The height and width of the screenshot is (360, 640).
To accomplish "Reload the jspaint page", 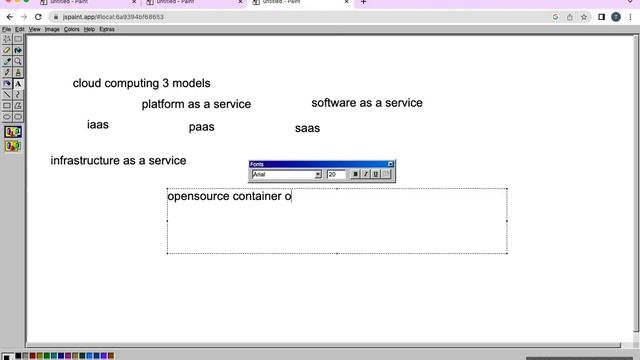I will point(38,17).
